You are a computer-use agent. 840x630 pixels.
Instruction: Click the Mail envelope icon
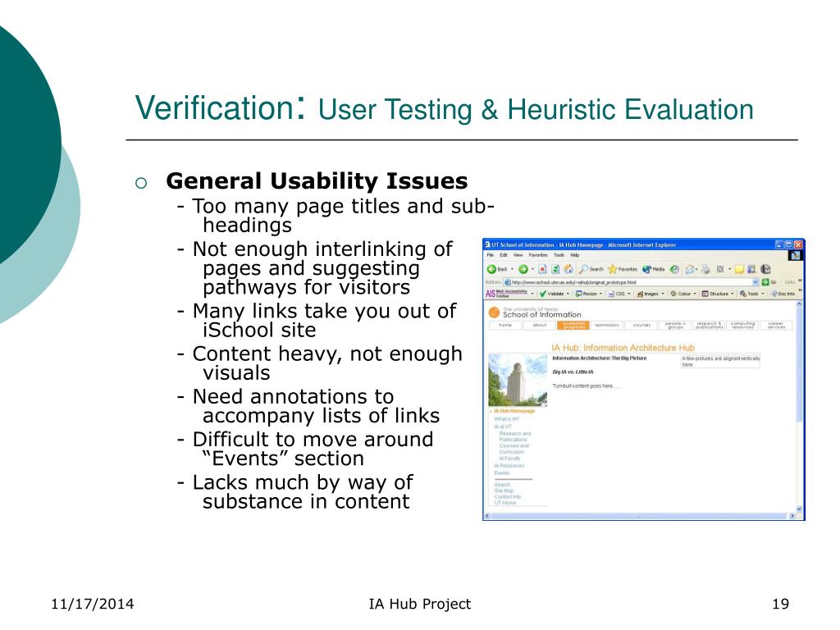[690, 269]
